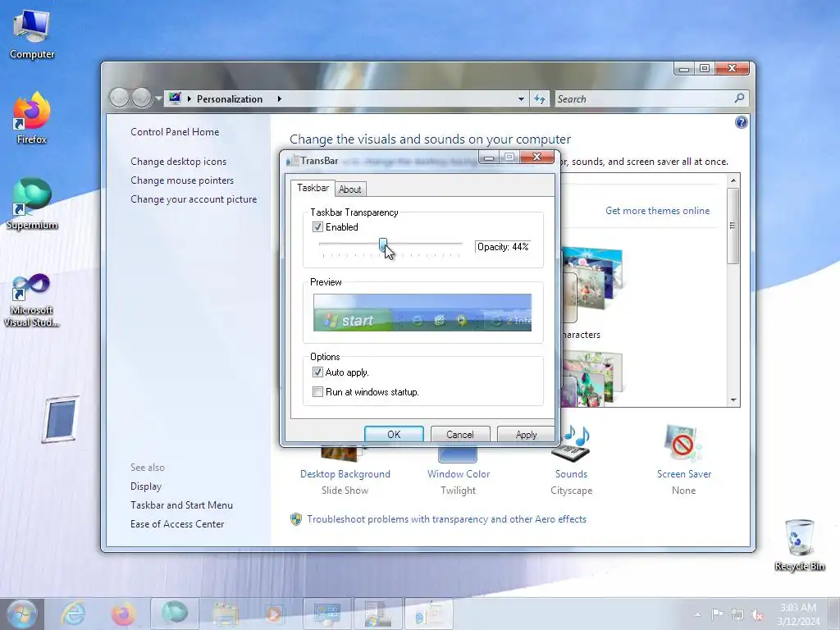Open Windows Explorer from the taskbar
Screen dimensions: 840x630
point(226,614)
